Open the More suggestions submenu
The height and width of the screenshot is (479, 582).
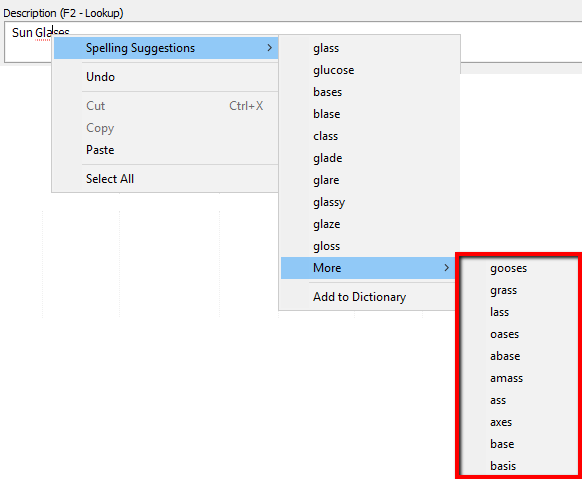tap(368, 268)
